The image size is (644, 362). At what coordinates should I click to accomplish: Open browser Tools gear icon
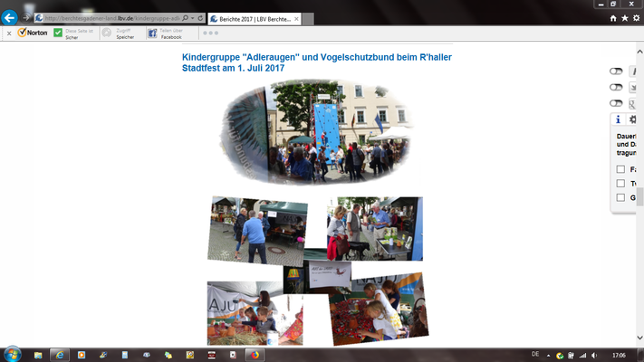[636, 18]
